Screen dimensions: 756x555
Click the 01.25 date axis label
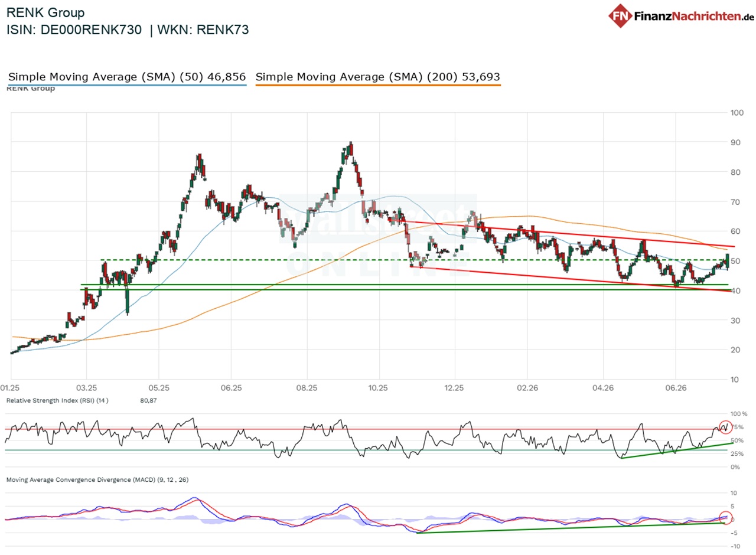point(11,388)
